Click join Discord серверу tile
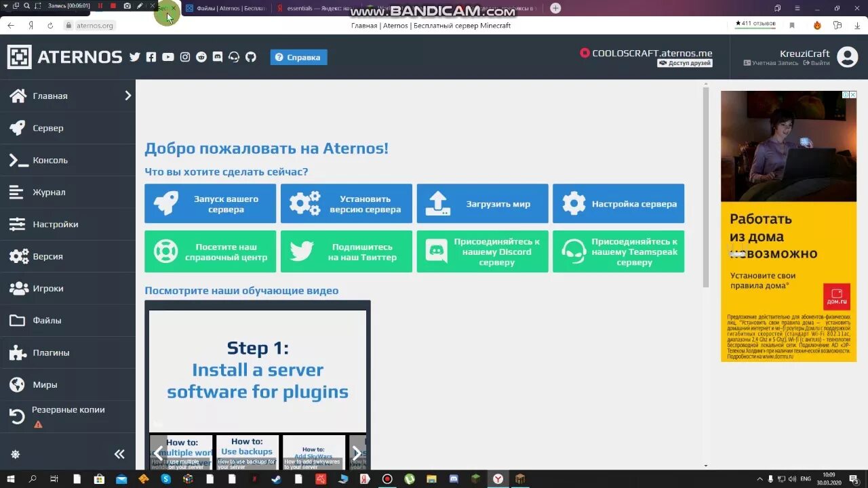The height and width of the screenshot is (488, 868). click(483, 251)
